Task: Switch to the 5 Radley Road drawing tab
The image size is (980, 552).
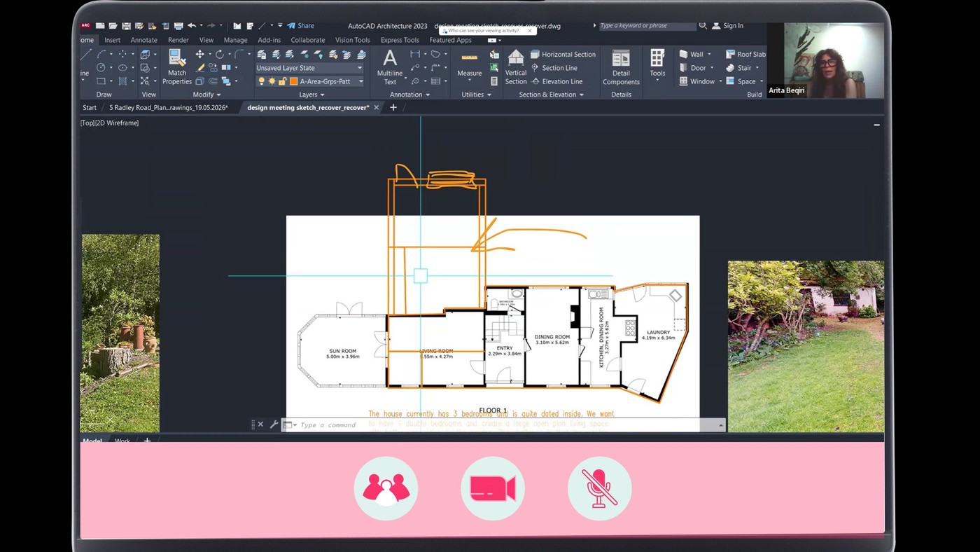Action: 169,108
